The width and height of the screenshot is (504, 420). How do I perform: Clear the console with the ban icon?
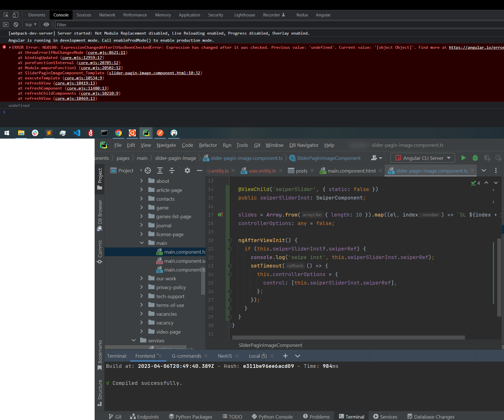point(16,25)
